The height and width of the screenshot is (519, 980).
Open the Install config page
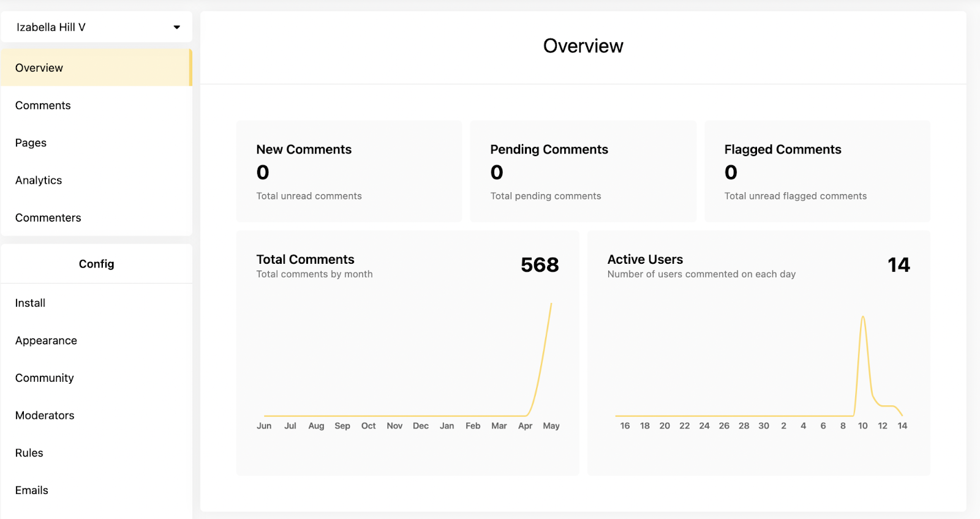coord(97,303)
